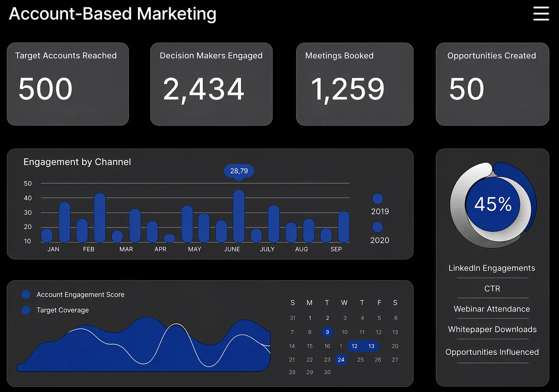This screenshot has height=392, width=559.
Task: Click the 2,434 value
Action: click(x=203, y=89)
